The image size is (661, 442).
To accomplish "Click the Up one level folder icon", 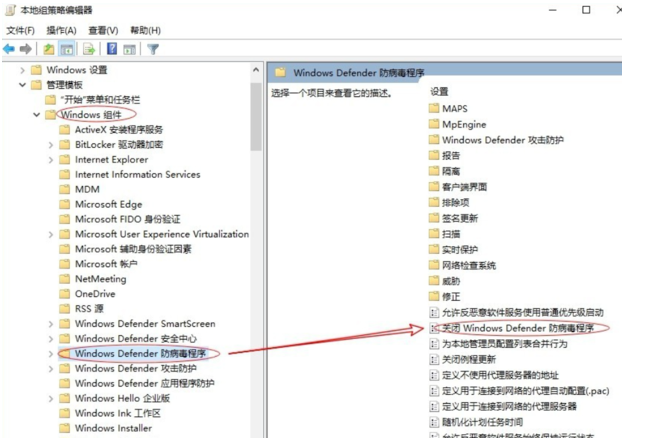I will coord(49,48).
